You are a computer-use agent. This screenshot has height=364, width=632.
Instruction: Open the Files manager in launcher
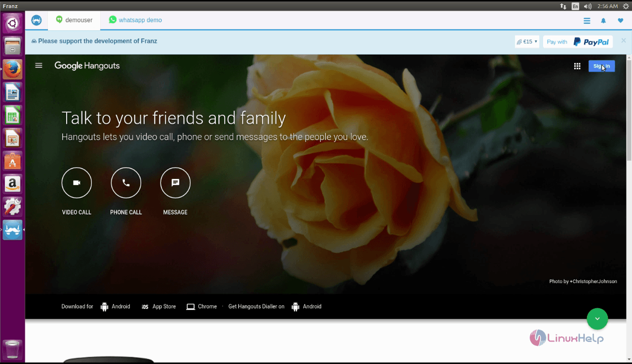[x=12, y=46]
